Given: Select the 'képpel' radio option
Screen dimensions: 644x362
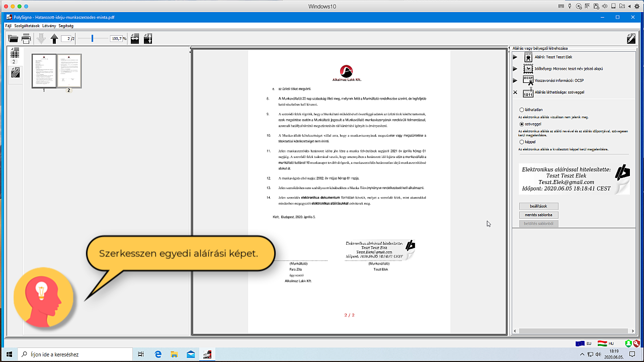Looking at the screenshot, I should (x=522, y=142).
